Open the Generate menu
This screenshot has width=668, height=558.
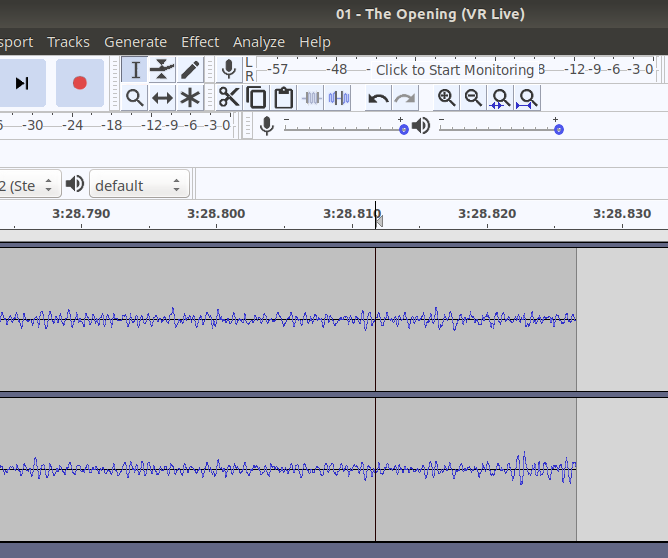point(135,42)
